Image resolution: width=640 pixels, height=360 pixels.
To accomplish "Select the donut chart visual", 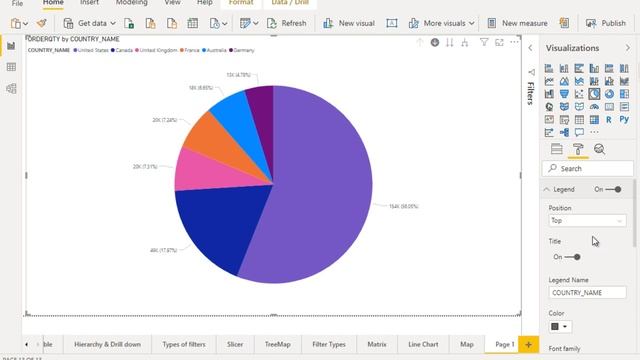I will pos(609,94).
